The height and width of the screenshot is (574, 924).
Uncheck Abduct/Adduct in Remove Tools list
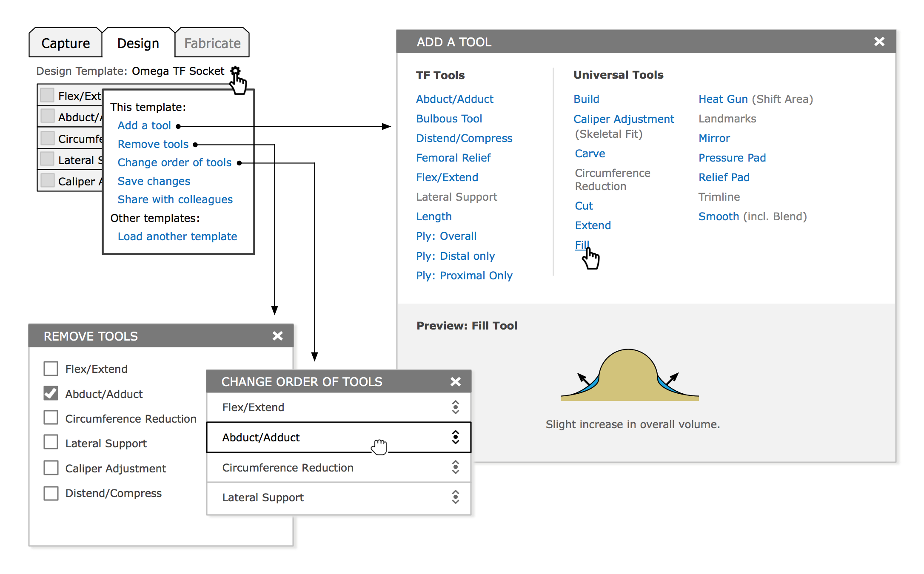click(x=51, y=394)
